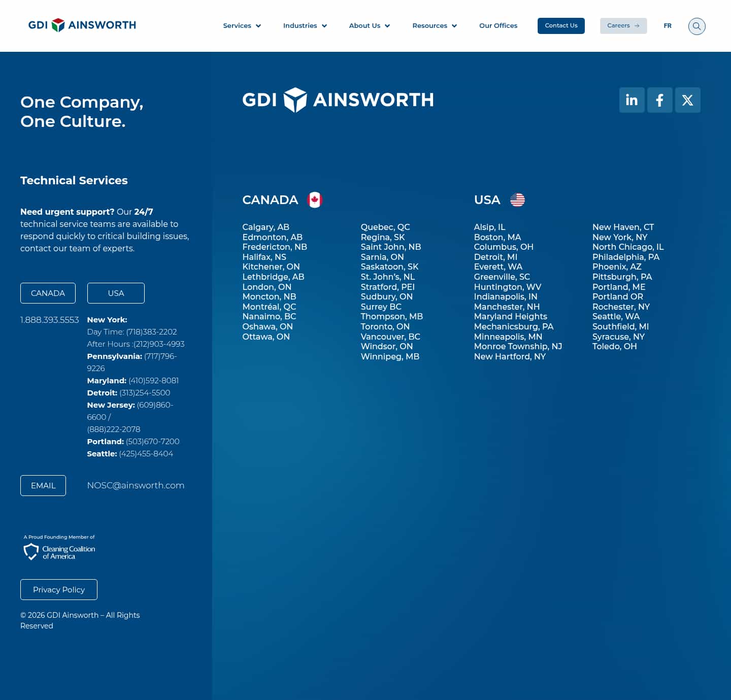Screen dimensions: 731x700
Task: Open the Montréal, QC office link
Action: click(x=269, y=307)
